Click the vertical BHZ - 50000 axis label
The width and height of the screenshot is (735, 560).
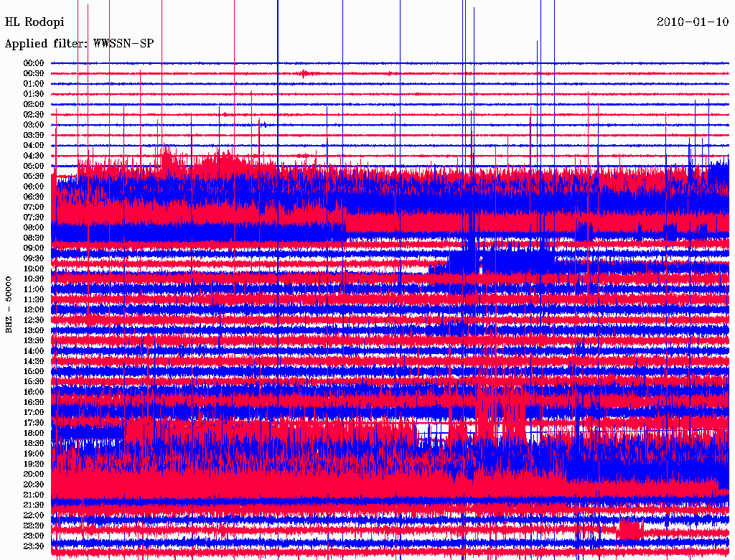pos(9,304)
